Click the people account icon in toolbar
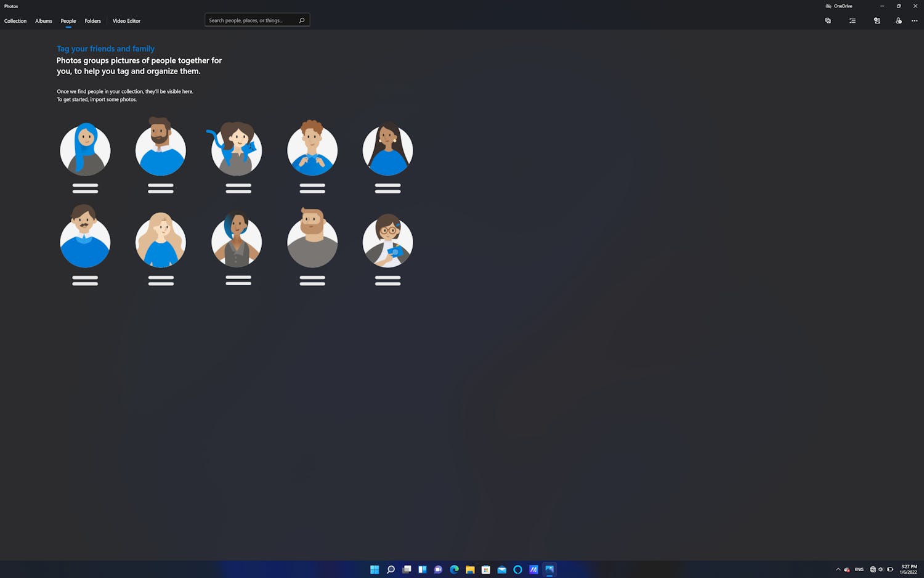 (x=898, y=21)
